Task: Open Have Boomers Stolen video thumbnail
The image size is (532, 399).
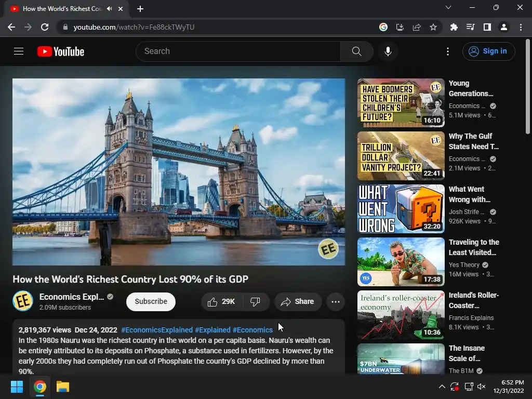Action: pyautogui.click(x=401, y=103)
